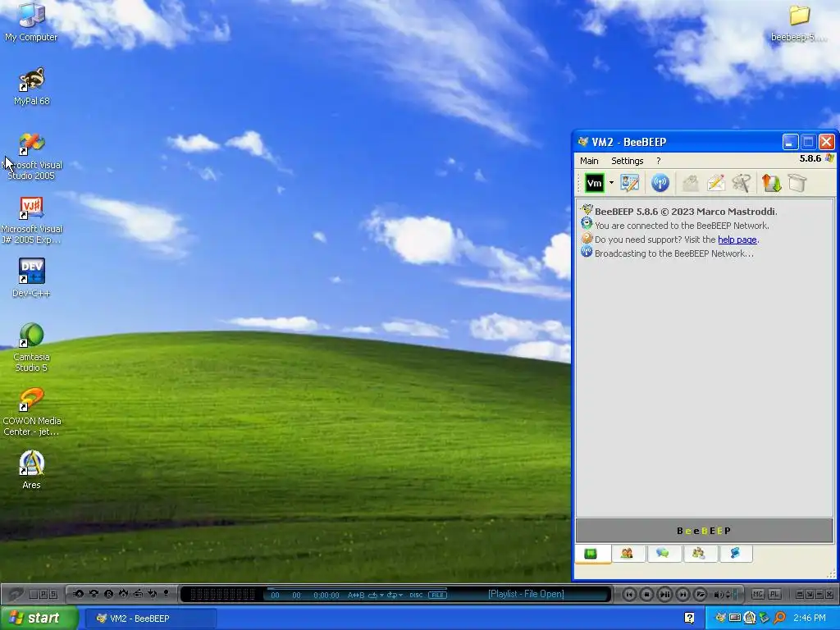
Task: Switch to the groups tab in BeeBEEP
Action: (699, 554)
